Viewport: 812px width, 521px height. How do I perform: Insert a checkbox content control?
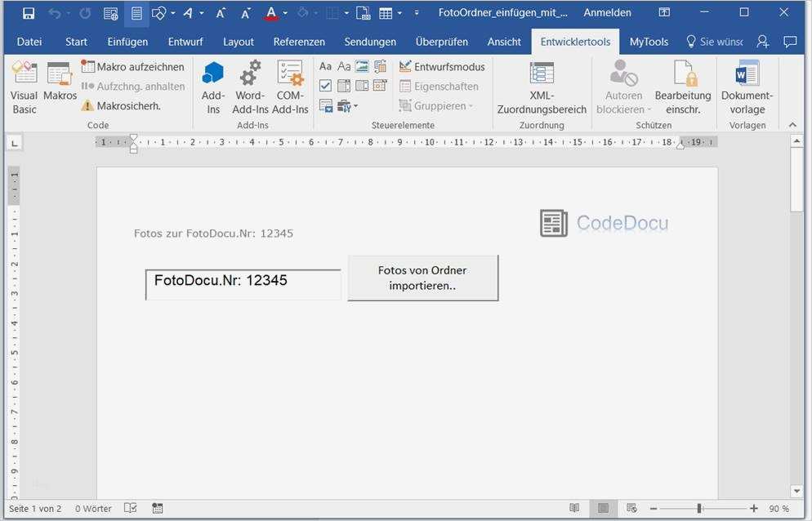(x=325, y=86)
